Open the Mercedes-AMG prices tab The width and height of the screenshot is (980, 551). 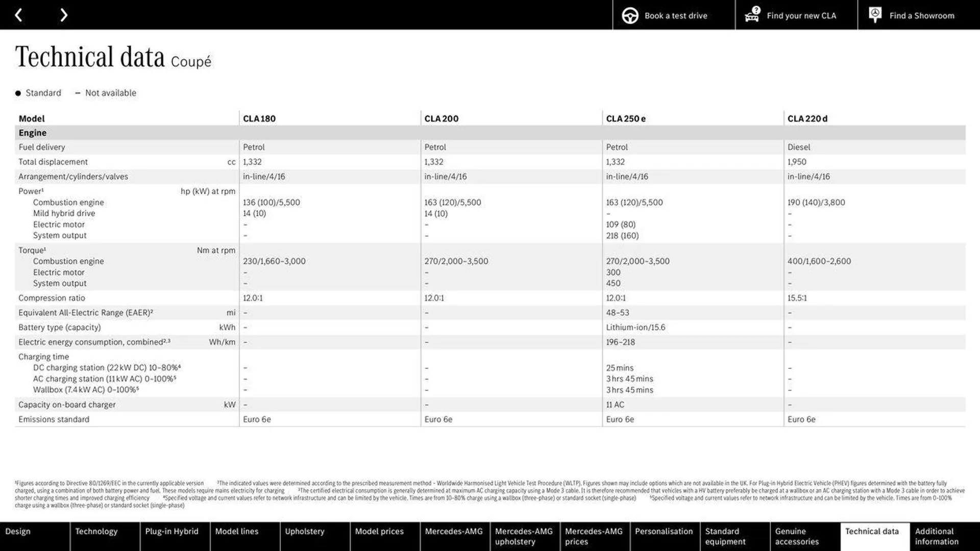point(595,536)
